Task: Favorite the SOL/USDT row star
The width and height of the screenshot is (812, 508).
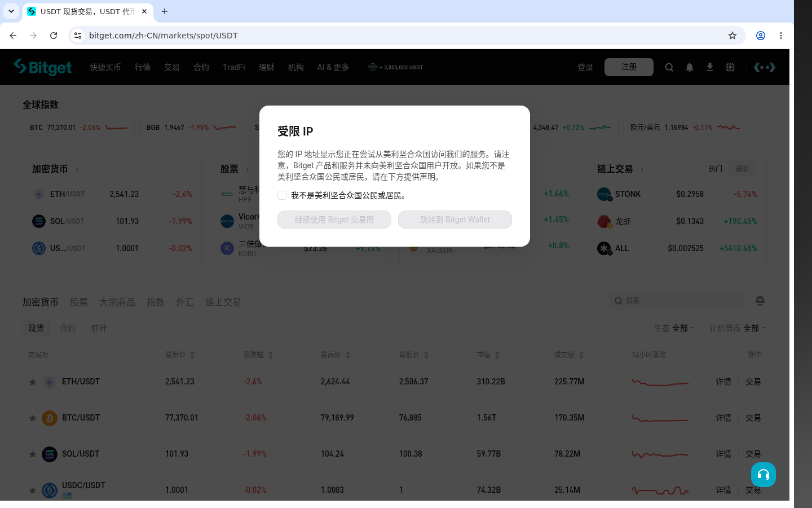Action: tap(33, 454)
